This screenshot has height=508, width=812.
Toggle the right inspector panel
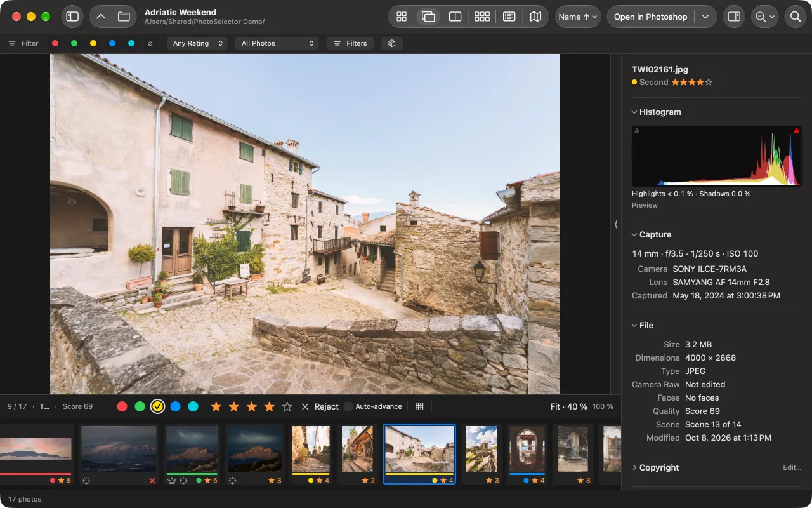734,17
